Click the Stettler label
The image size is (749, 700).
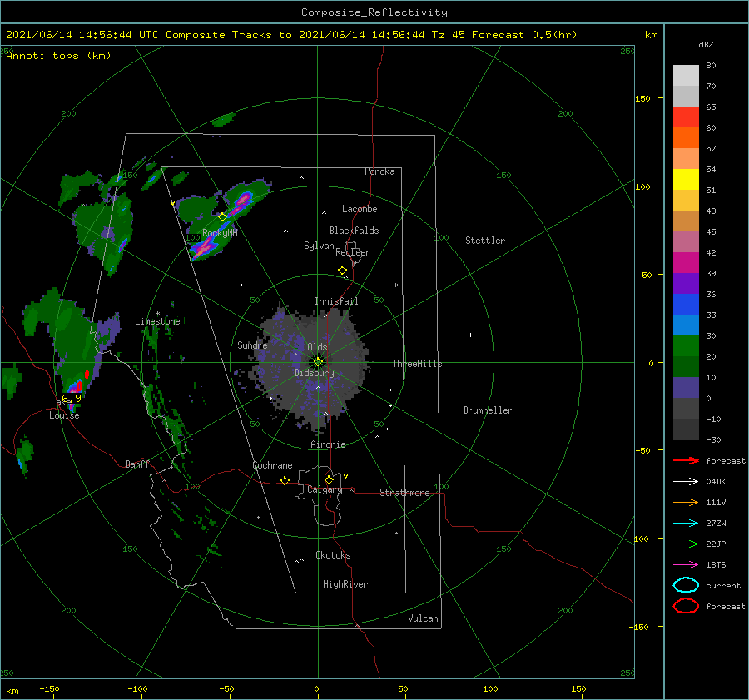[x=485, y=241]
